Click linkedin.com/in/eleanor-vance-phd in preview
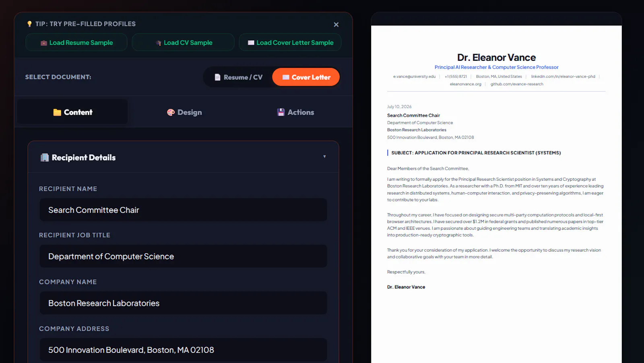 pyautogui.click(x=563, y=76)
